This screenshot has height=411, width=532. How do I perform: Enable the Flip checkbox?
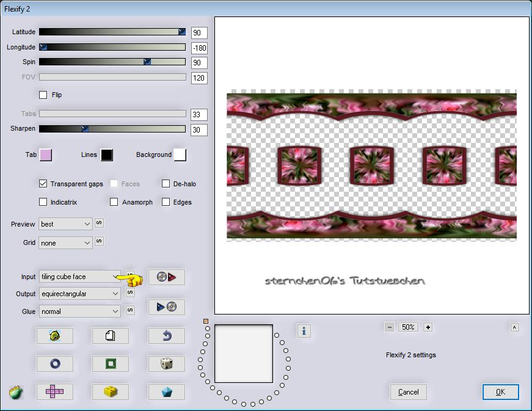click(x=43, y=95)
